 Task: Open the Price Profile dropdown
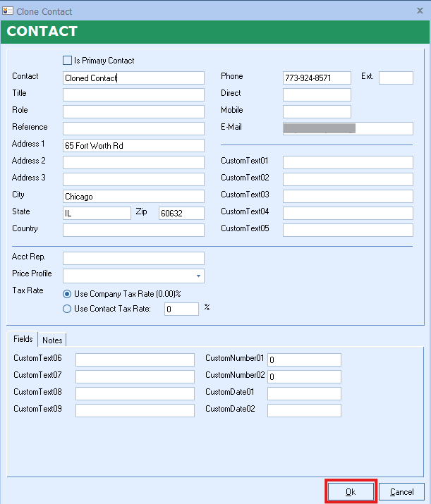198,276
